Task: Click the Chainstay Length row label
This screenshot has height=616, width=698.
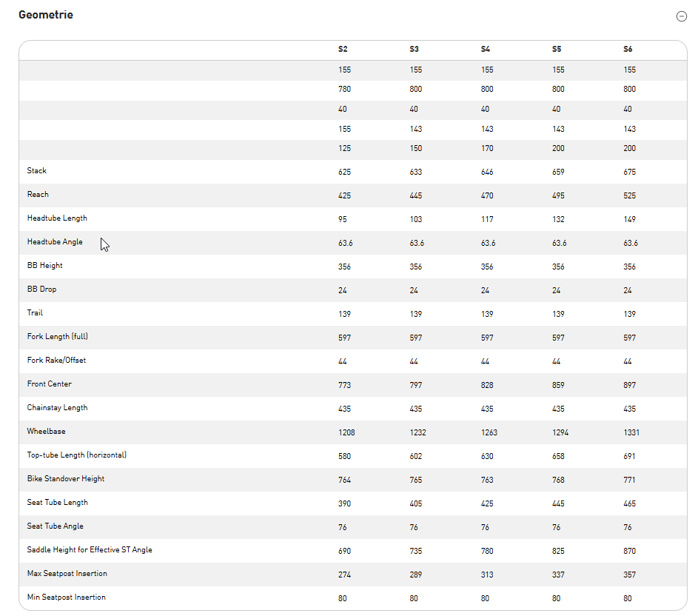Action: [x=57, y=408]
